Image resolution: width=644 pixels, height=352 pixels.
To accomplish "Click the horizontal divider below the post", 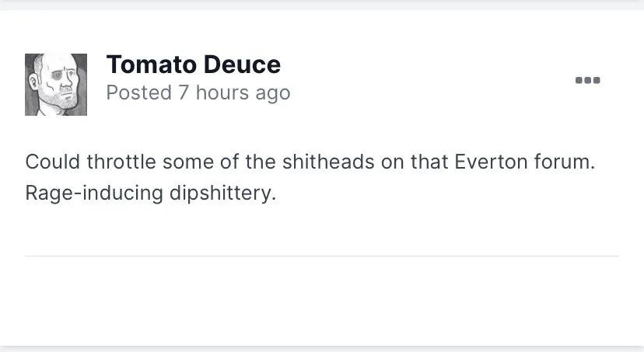I will coord(322,256).
